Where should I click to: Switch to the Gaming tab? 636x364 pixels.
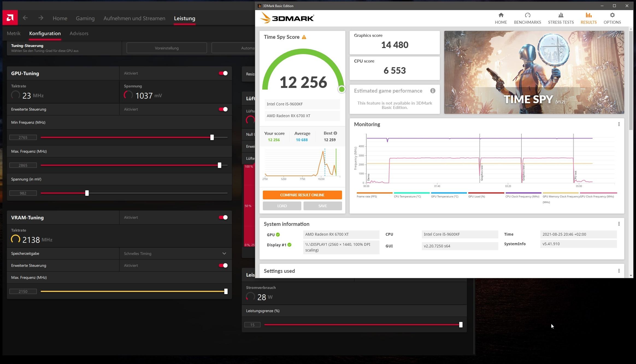tap(85, 18)
